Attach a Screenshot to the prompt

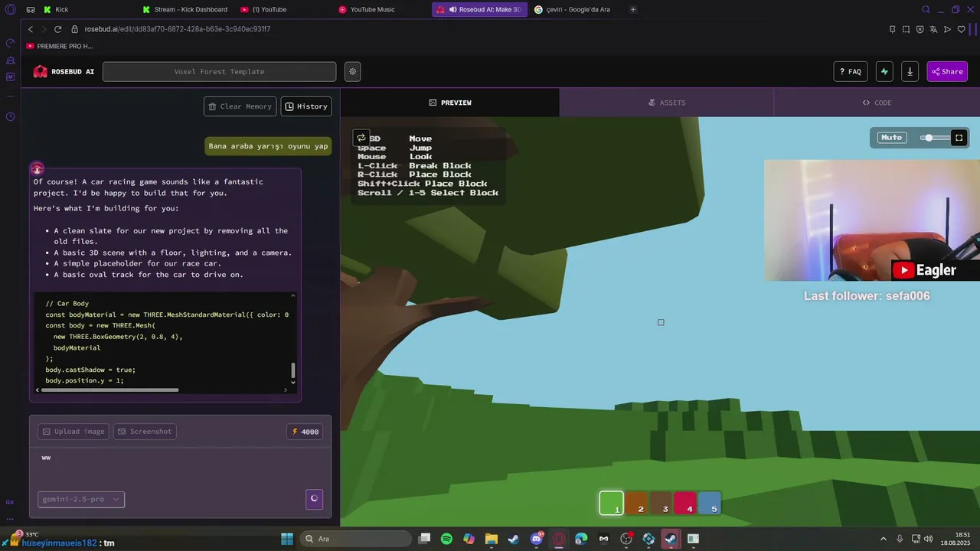[145, 432]
